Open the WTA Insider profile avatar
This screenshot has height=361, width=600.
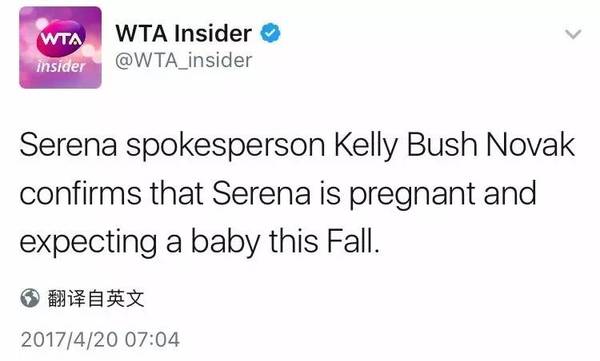tap(60, 47)
